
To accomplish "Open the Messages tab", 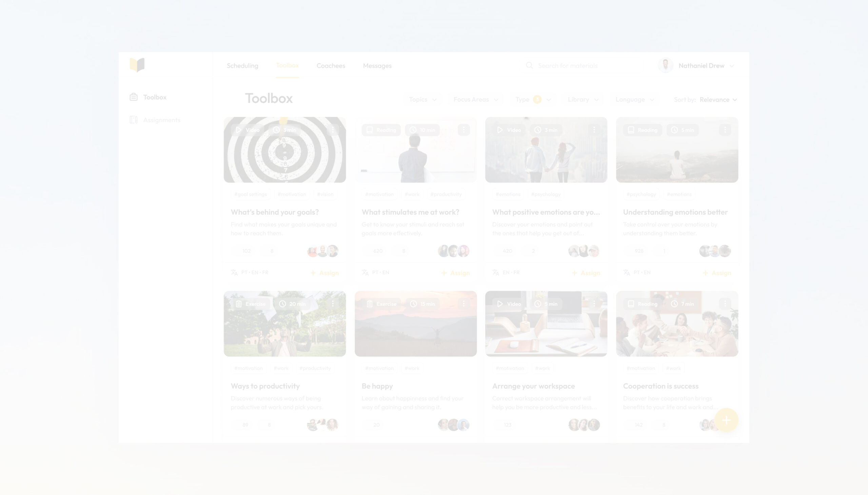I will pos(377,65).
